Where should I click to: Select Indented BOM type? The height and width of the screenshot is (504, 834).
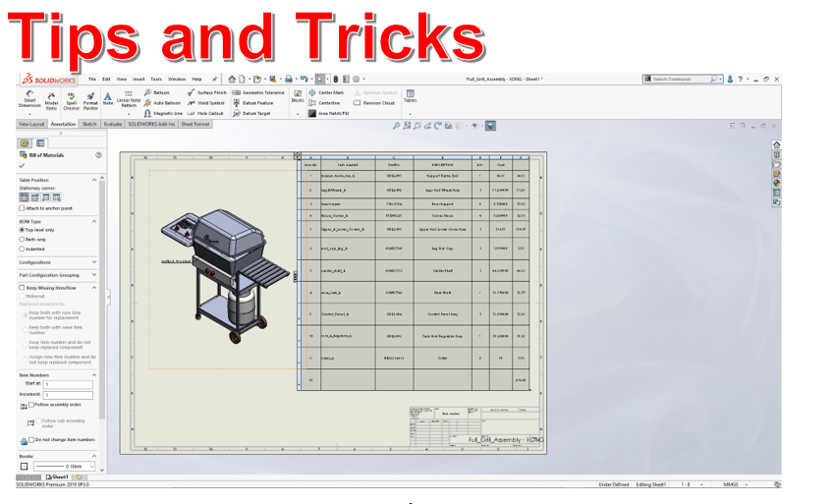[x=22, y=250]
